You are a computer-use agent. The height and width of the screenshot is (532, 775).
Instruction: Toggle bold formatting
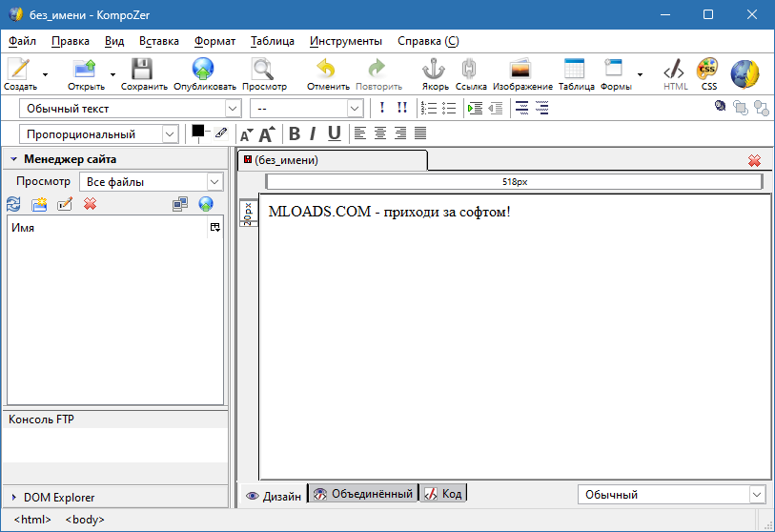coord(295,133)
